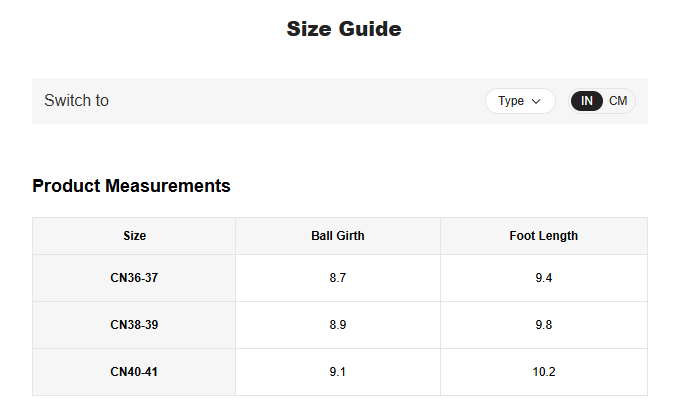This screenshot has height=405, width=676.
Task: Click the Foot Length column header
Action: click(x=543, y=236)
